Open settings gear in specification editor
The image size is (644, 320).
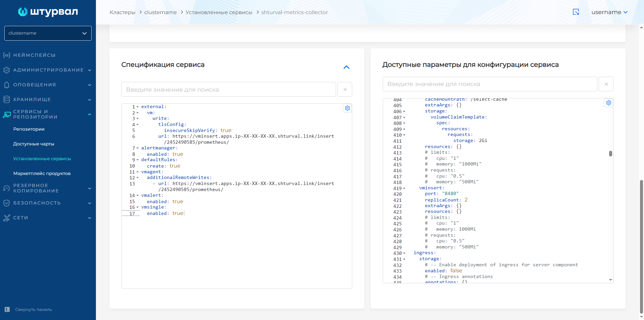coord(347,108)
